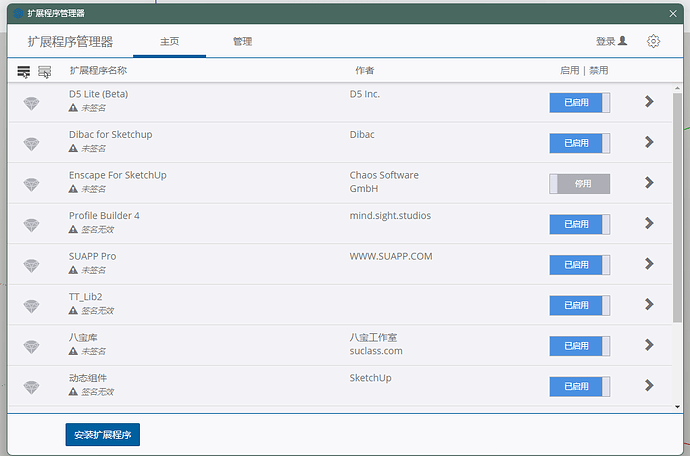Image resolution: width=690 pixels, height=456 pixels.
Task: Close the 扩展程序管理器 window
Action: (x=673, y=14)
